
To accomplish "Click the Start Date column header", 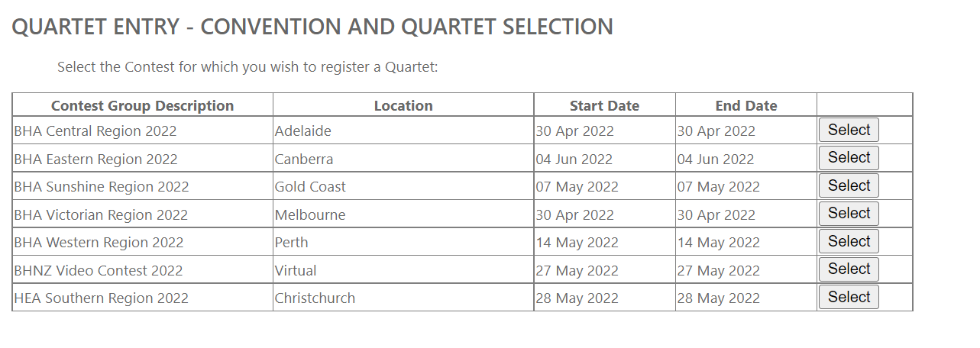I will click(603, 106).
